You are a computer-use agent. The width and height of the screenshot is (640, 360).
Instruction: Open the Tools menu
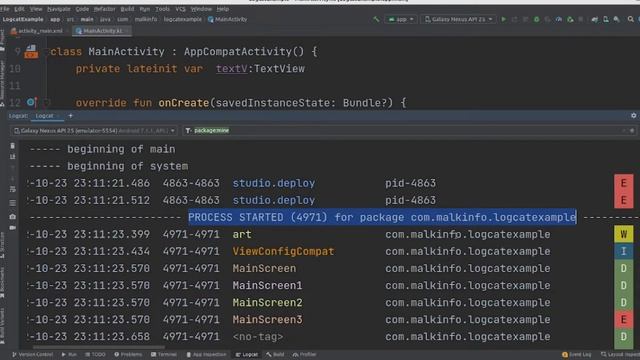click(162, 9)
